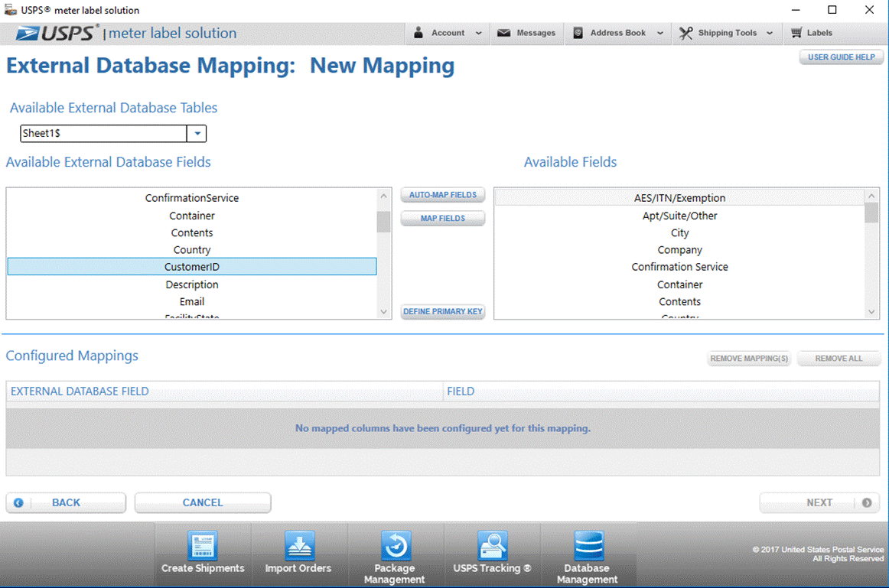The width and height of the screenshot is (889, 588).
Task: Click up arrow of Available Fields scrollbar
Action: pyautogui.click(x=871, y=196)
